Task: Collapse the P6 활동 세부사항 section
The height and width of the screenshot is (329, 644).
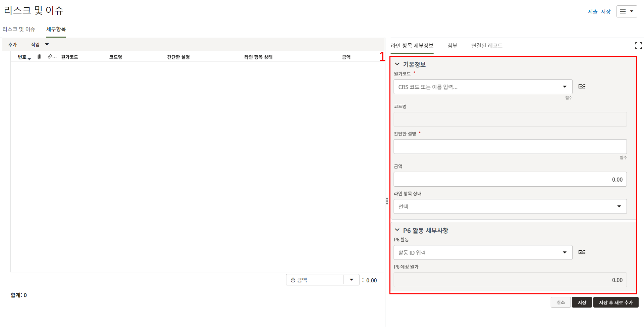Action: 397,230
